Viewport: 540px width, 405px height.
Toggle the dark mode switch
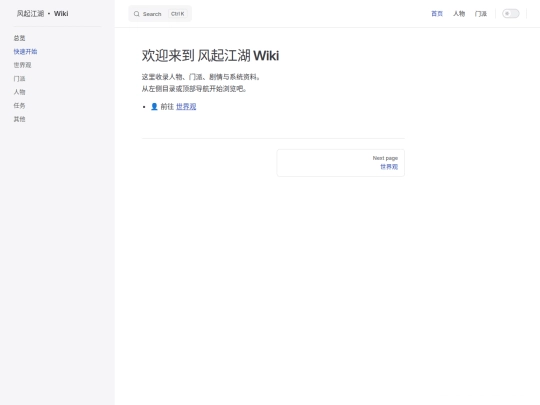[x=510, y=13]
